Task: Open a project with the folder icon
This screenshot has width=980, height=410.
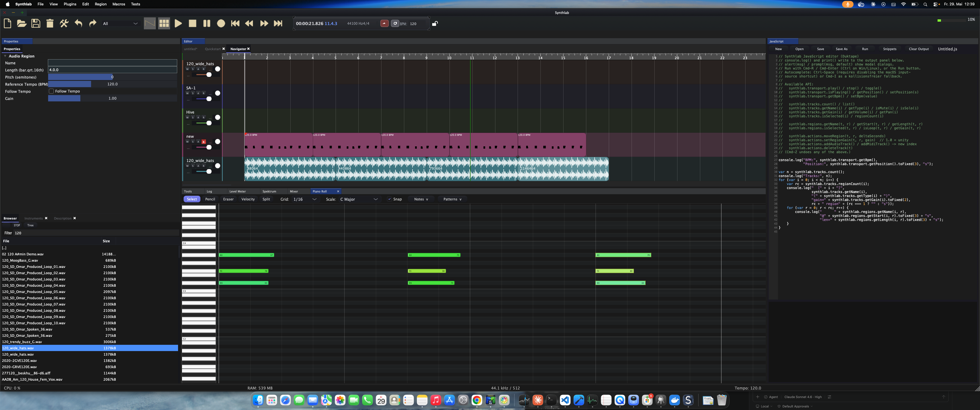Action: pyautogui.click(x=22, y=24)
